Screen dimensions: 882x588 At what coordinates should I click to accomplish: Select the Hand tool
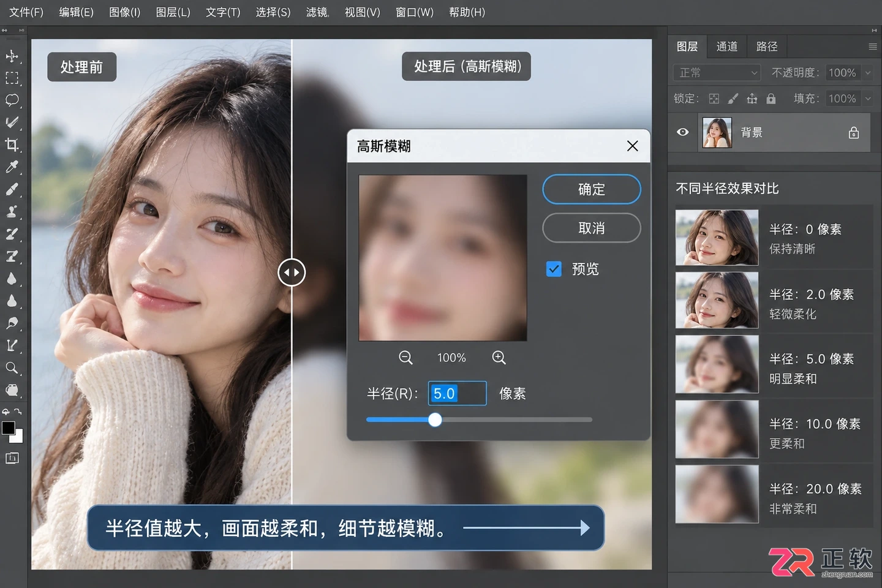click(x=12, y=390)
